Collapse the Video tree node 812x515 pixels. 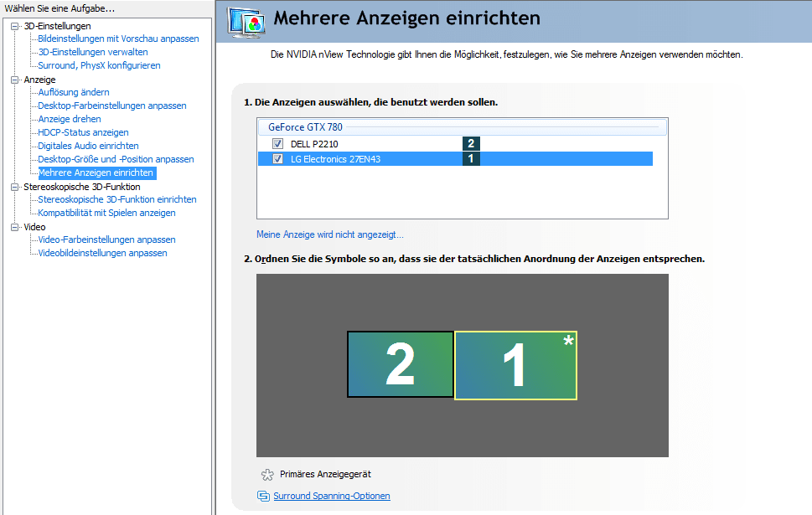point(14,227)
